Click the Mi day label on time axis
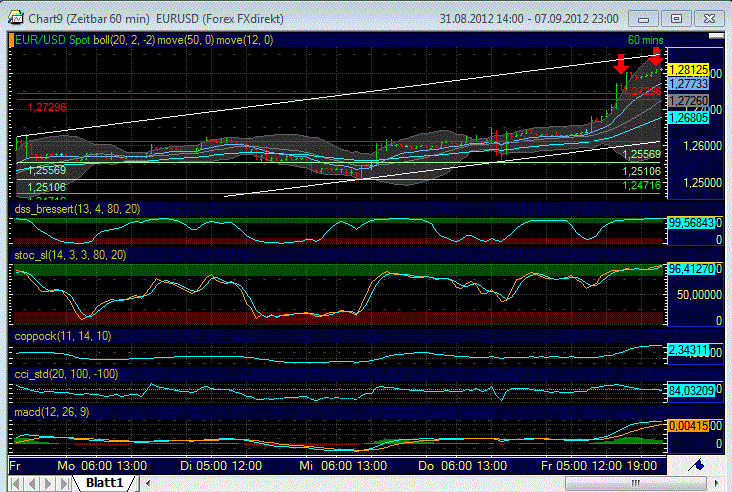 (x=306, y=466)
